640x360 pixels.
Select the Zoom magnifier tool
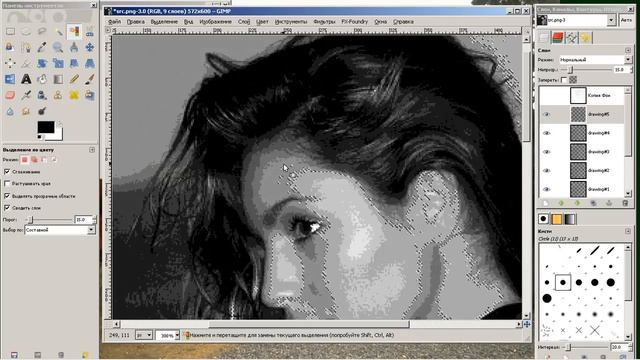(58, 47)
